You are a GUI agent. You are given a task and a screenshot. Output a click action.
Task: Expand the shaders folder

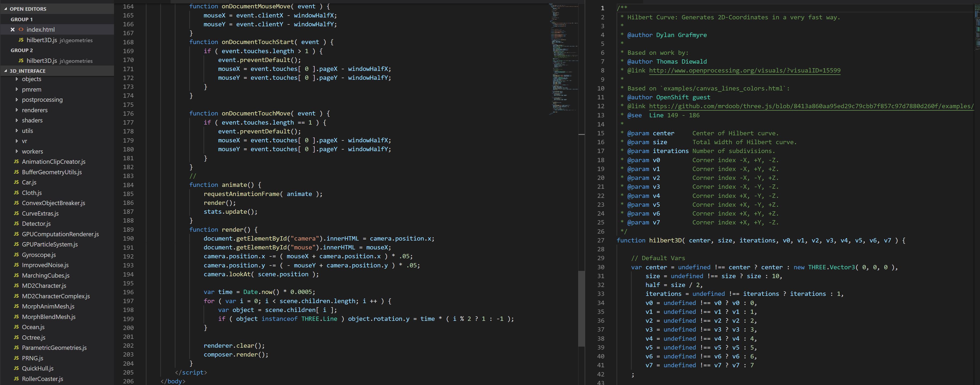pyautogui.click(x=17, y=120)
